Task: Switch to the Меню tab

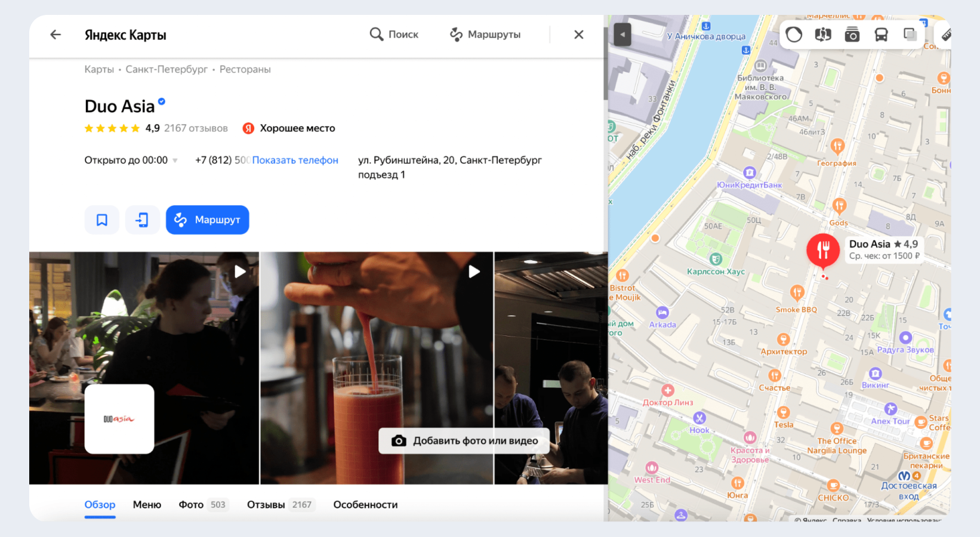Action: tap(147, 505)
